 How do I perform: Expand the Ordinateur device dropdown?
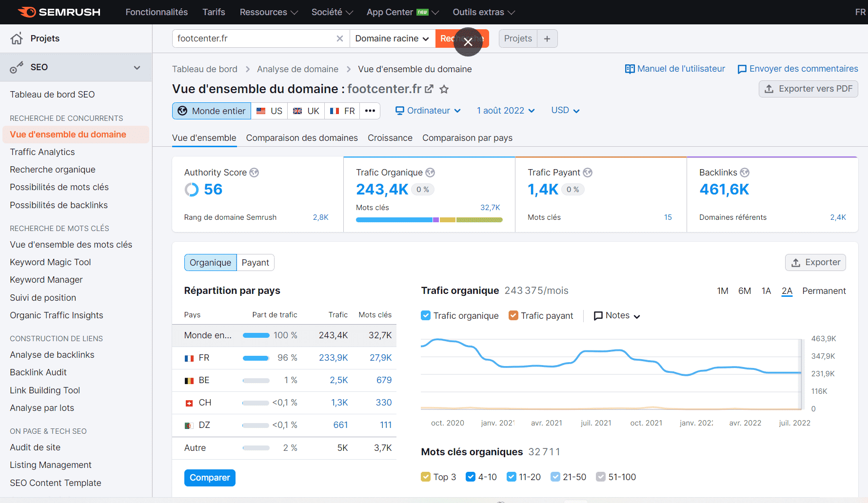[x=428, y=111]
